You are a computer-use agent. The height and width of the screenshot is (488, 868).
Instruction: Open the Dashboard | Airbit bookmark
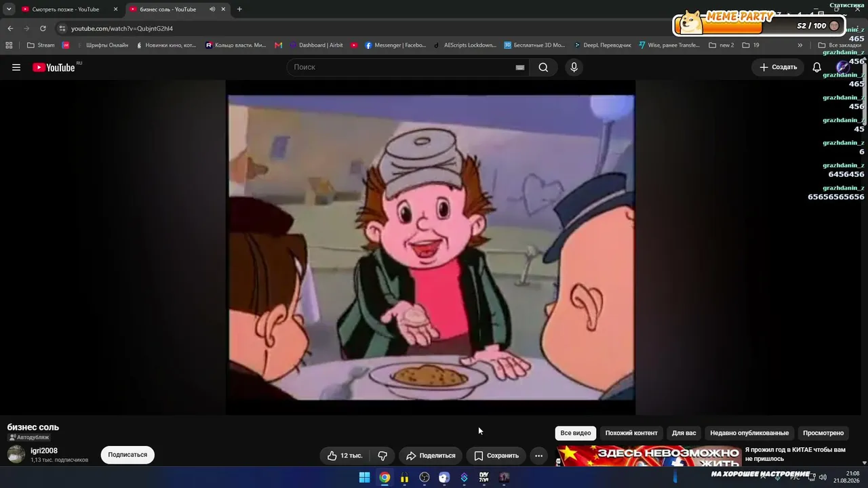click(316, 45)
